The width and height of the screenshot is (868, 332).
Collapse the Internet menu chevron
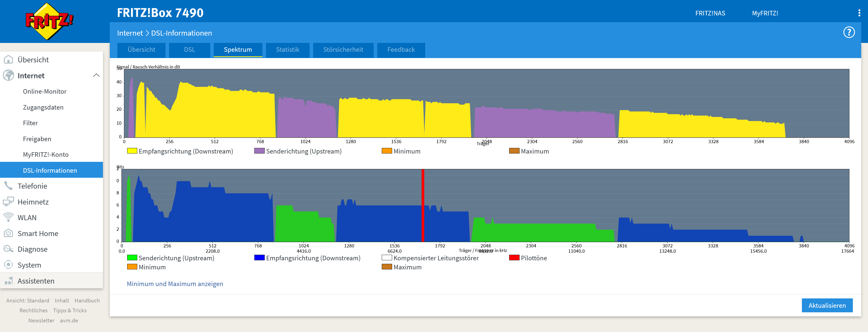pyautogui.click(x=96, y=75)
